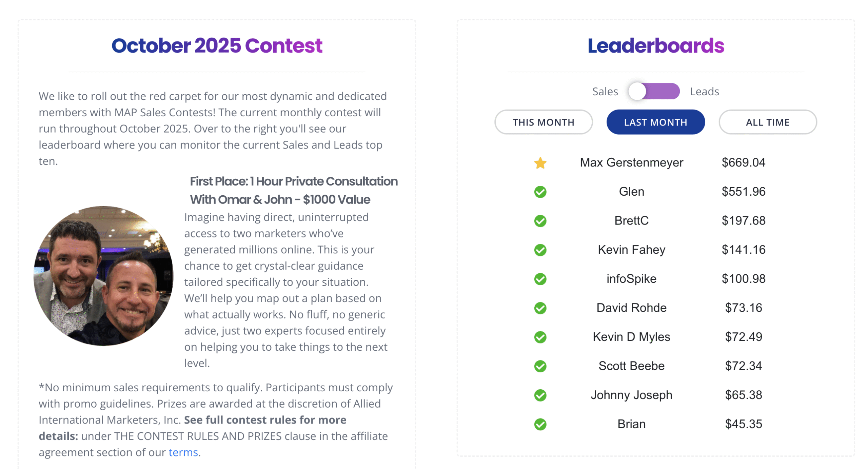
Task: Click the checkmark icon next to Brian
Action: coord(540,424)
